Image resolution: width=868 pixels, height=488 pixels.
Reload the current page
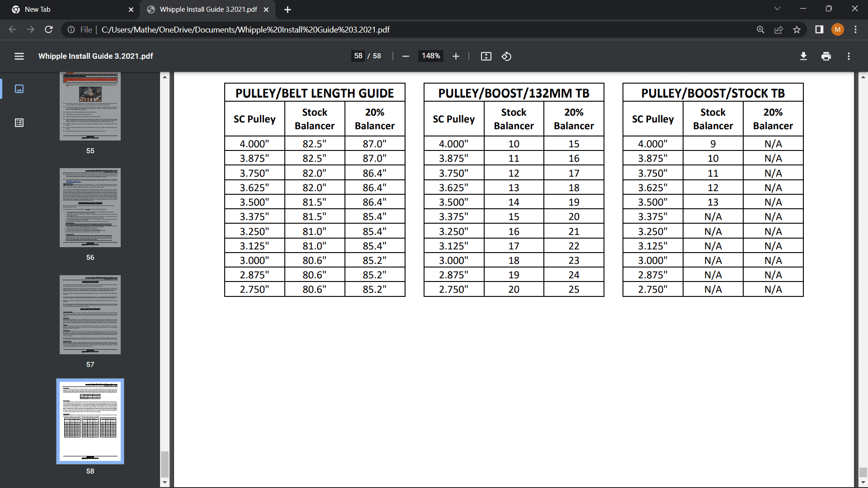(49, 29)
